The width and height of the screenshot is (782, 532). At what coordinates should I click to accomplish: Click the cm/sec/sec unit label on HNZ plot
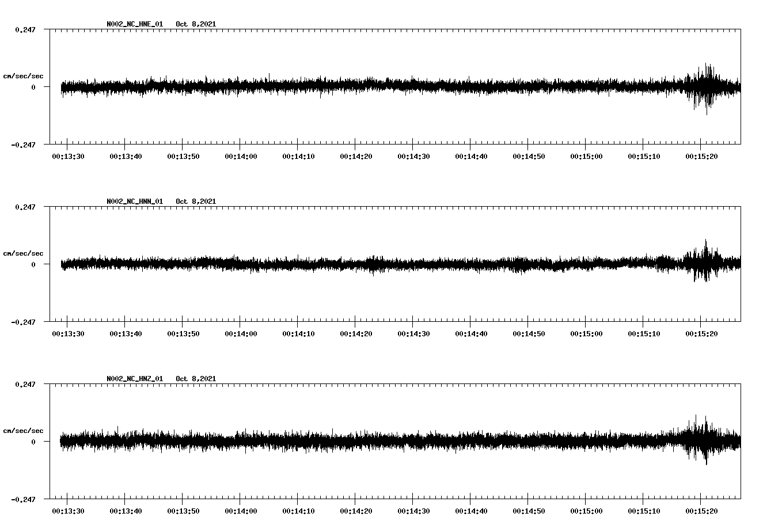[23, 431]
